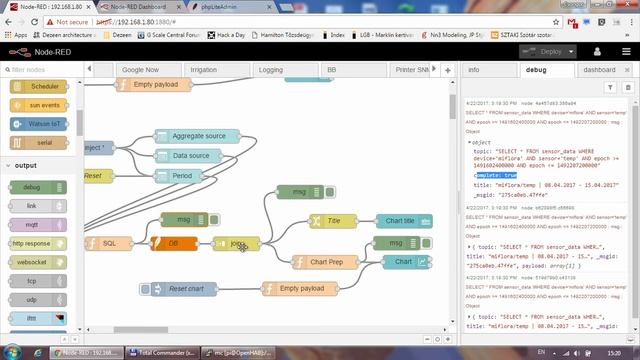Image resolution: width=640 pixels, height=360 pixels.
Task: Select the Chart title node
Action: (x=404, y=221)
